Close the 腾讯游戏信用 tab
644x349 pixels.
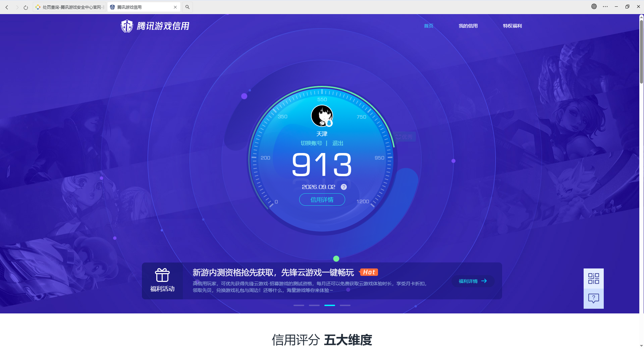coord(175,7)
